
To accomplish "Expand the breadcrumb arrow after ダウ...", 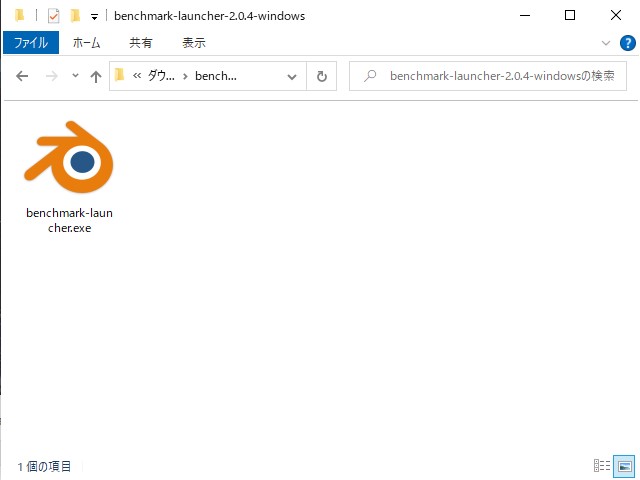I will [185, 76].
